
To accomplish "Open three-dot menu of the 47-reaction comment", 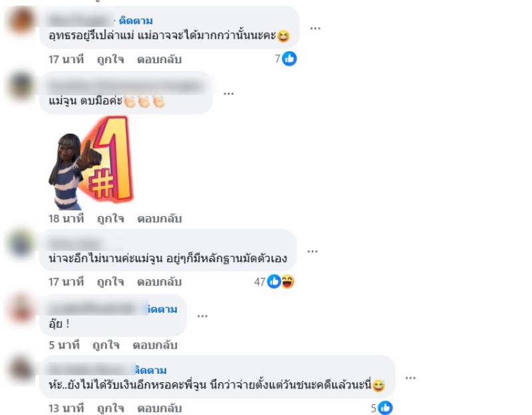I will (x=312, y=251).
